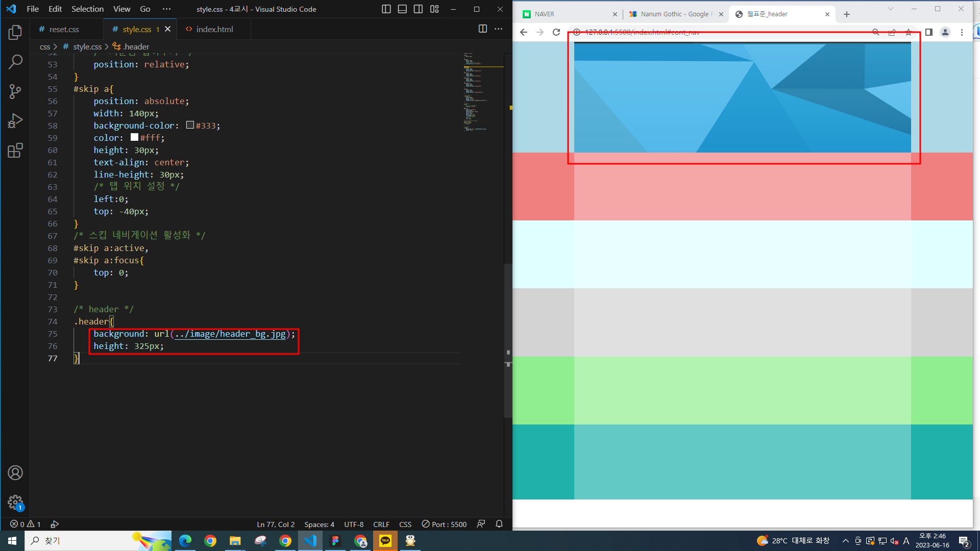Open the Explorer view in activity bar

point(15,33)
